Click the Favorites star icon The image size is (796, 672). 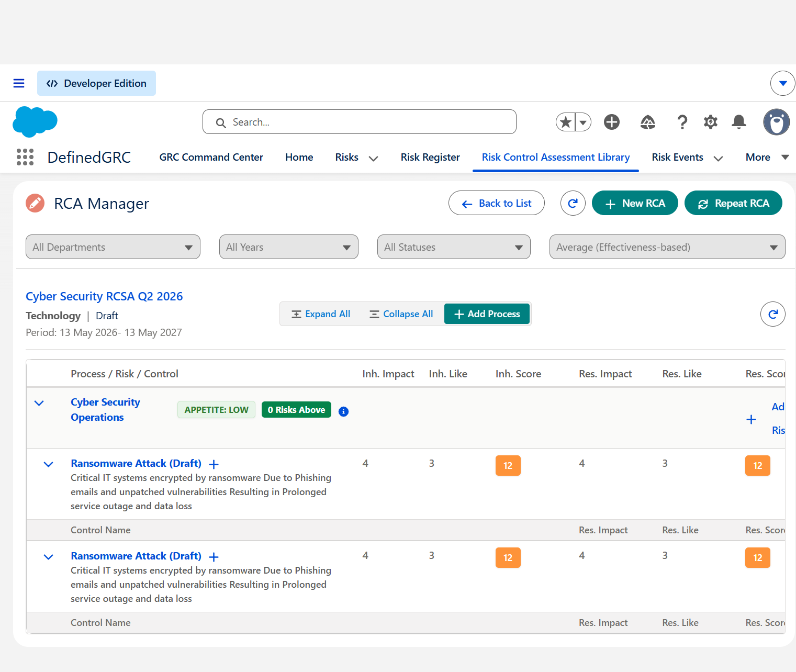(x=566, y=122)
